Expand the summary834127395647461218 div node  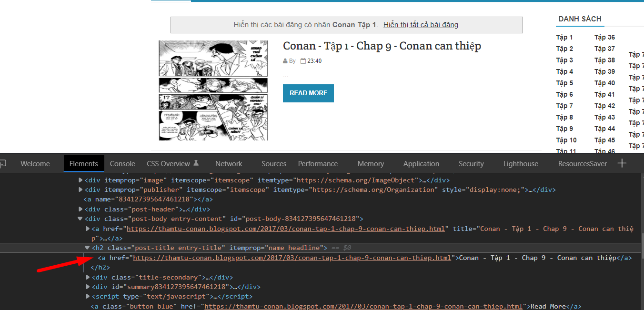pos(88,287)
